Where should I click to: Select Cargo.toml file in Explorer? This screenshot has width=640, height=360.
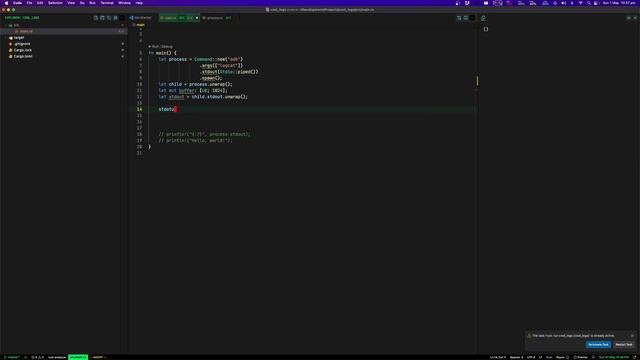click(64, 56)
